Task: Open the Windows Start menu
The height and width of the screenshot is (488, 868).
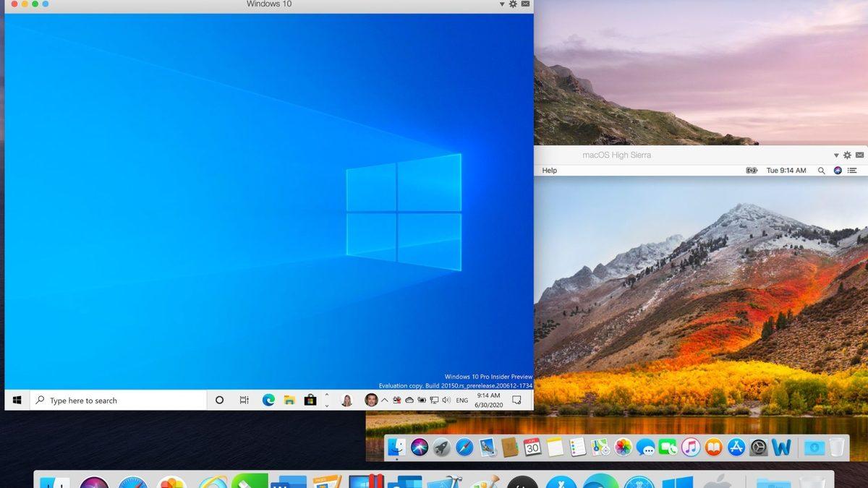Action: pyautogui.click(x=17, y=400)
